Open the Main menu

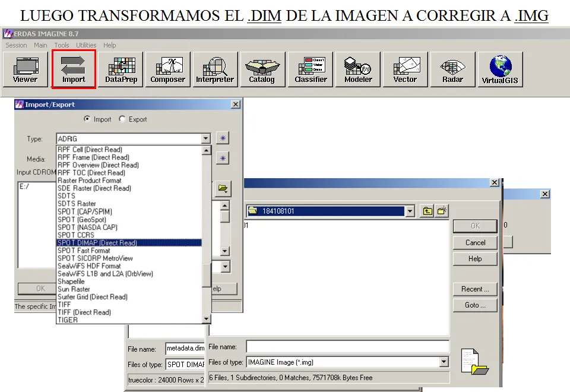coord(40,45)
